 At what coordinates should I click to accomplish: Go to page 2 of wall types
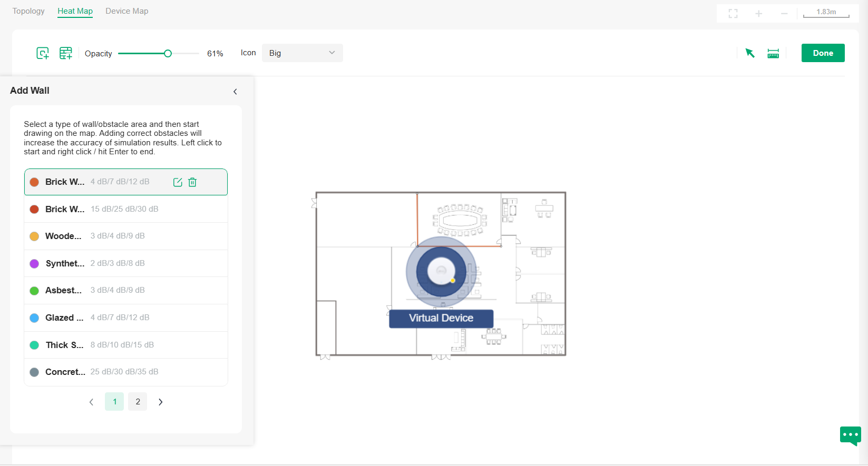(x=138, y=402)
